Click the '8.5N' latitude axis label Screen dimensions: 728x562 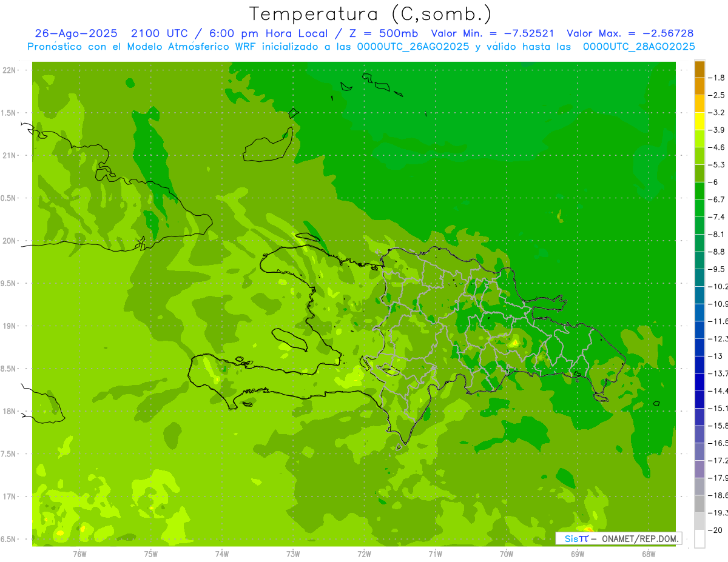tap(8, 369)
